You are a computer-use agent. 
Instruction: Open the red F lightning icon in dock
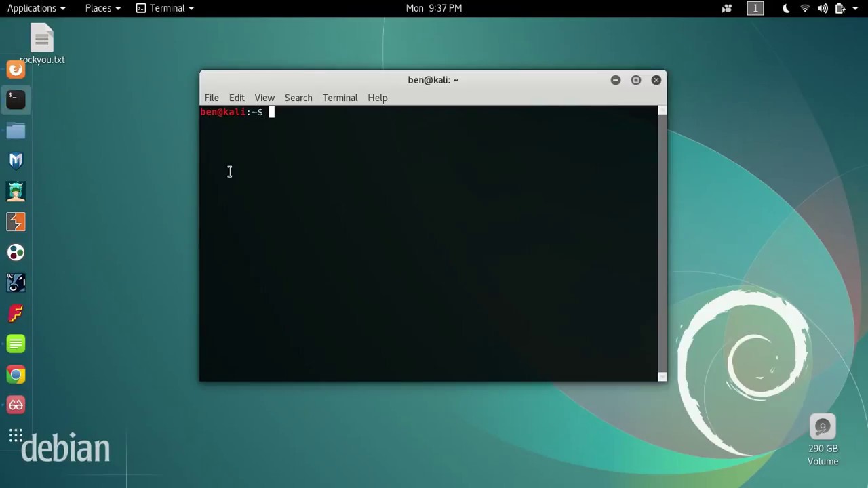[x=16, y=313]
